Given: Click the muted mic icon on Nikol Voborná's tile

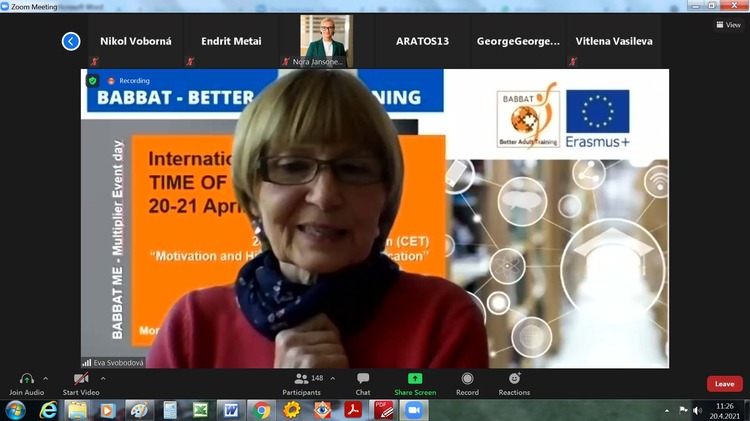Looking at the screenshot, I should (x=95, y=61).
